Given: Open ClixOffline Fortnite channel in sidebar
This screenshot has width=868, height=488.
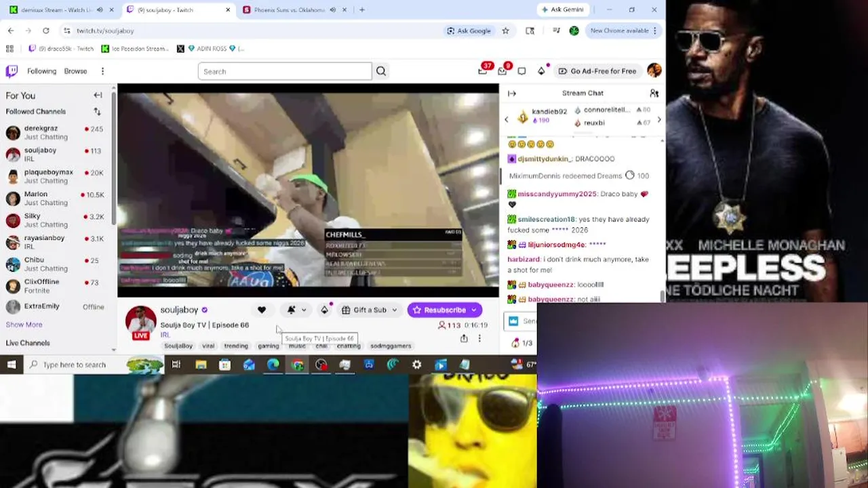Looking at the screenshot, I should pyautogui.click(x=57, y=286).
